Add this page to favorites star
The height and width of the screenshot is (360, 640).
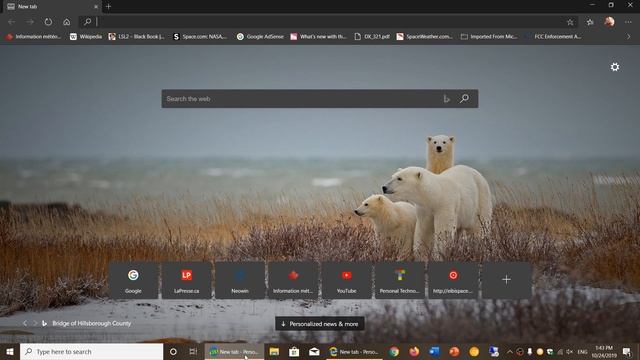(x=570, y=22)
